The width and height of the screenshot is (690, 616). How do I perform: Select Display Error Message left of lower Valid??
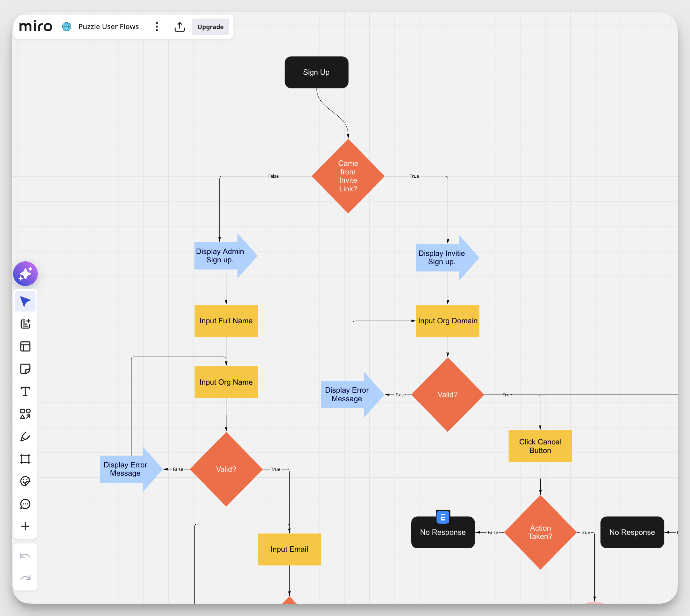pos(131,469)
